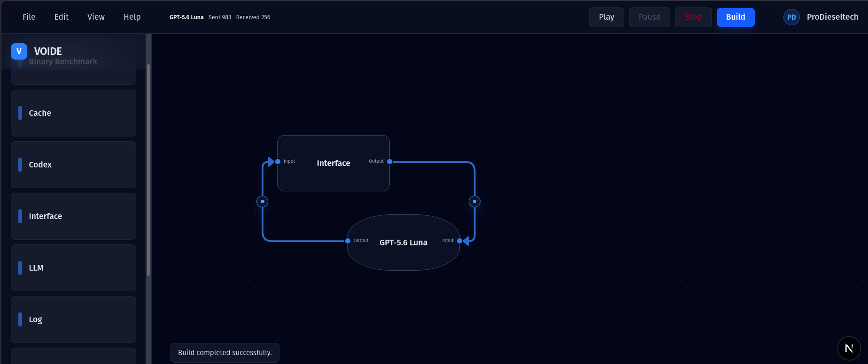Click the blue Build button
Viewport: 868px width, 364px height.
(x=736, y=17)
